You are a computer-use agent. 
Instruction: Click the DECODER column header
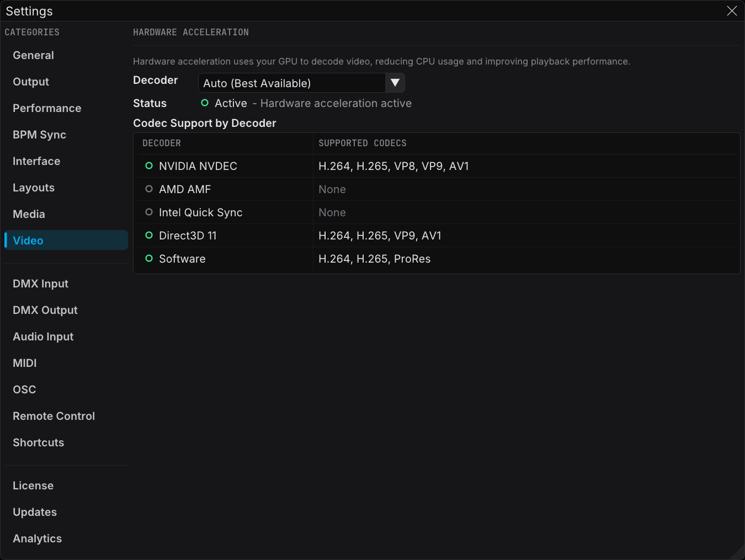point(162,143)
